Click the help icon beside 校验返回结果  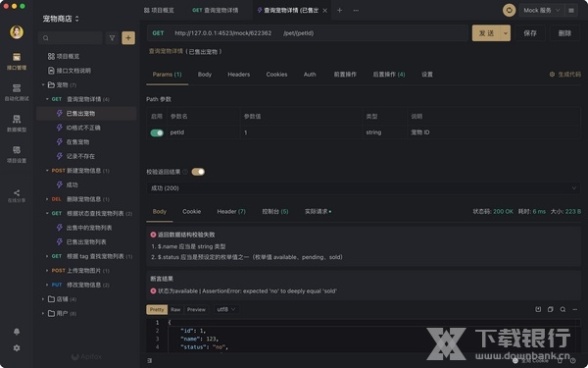[185, 172]
